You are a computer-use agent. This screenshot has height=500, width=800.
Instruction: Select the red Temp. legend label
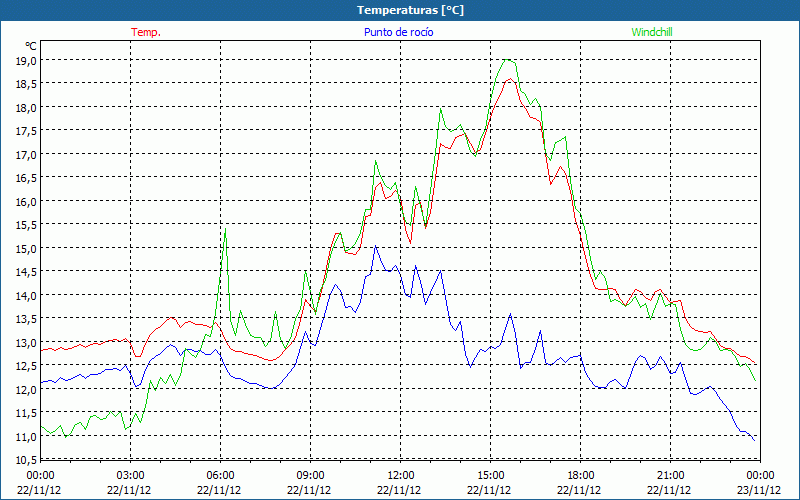pos(146,32)
